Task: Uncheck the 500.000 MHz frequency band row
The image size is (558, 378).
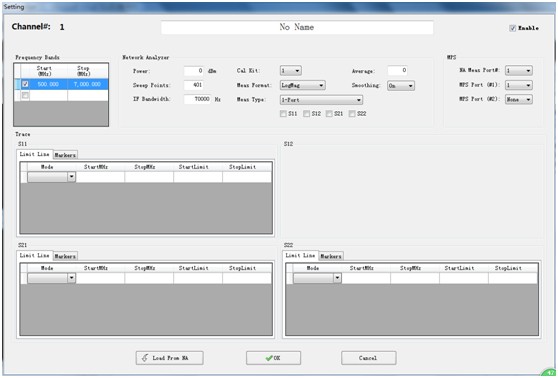Action: (25, 84)
